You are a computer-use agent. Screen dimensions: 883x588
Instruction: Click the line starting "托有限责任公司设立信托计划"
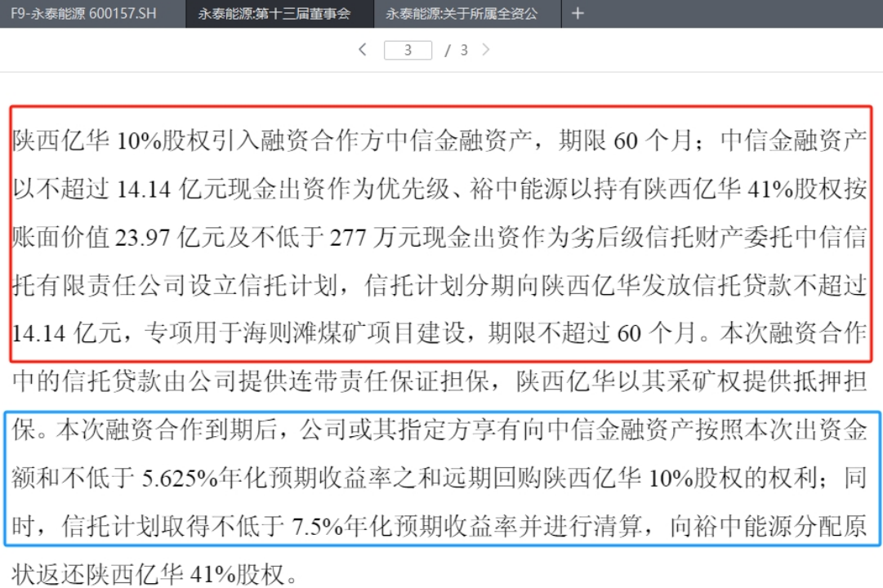point(439,285)
